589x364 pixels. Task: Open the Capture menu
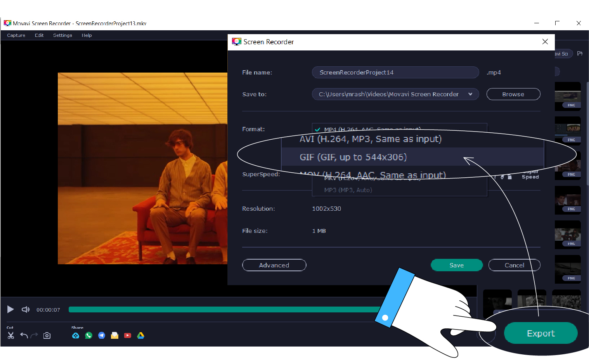point(16,35)
